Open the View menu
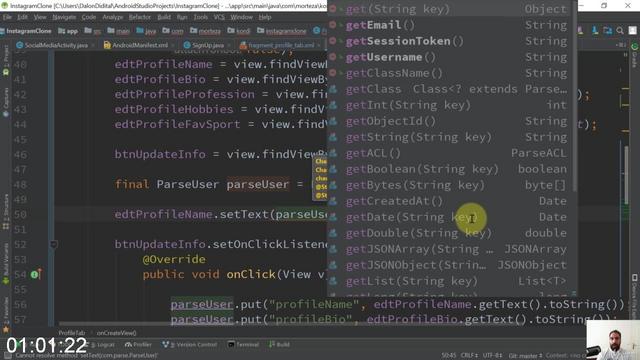The width and height of the screenshot is (640, 360). 40,17
